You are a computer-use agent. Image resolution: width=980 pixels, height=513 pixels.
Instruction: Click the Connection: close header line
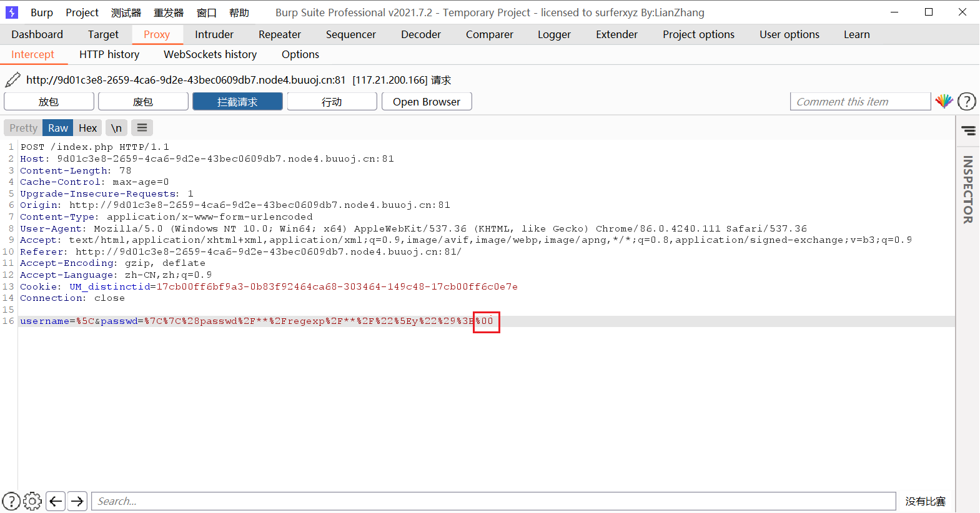(x=72, y=298)
